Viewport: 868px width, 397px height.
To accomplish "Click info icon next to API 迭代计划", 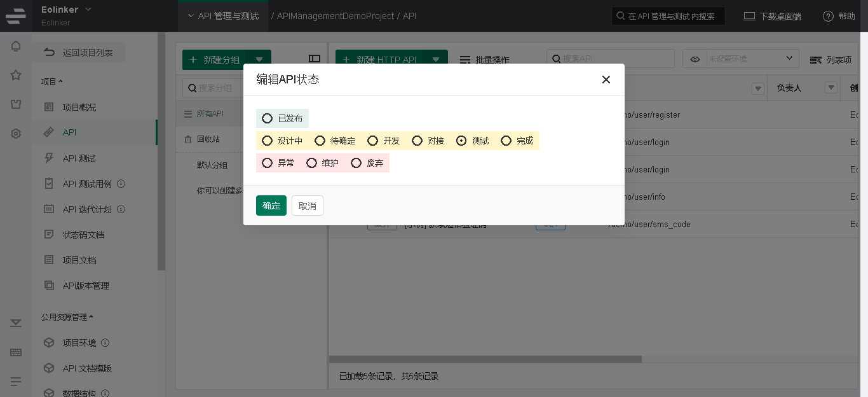I will click(x=121, y=209).
